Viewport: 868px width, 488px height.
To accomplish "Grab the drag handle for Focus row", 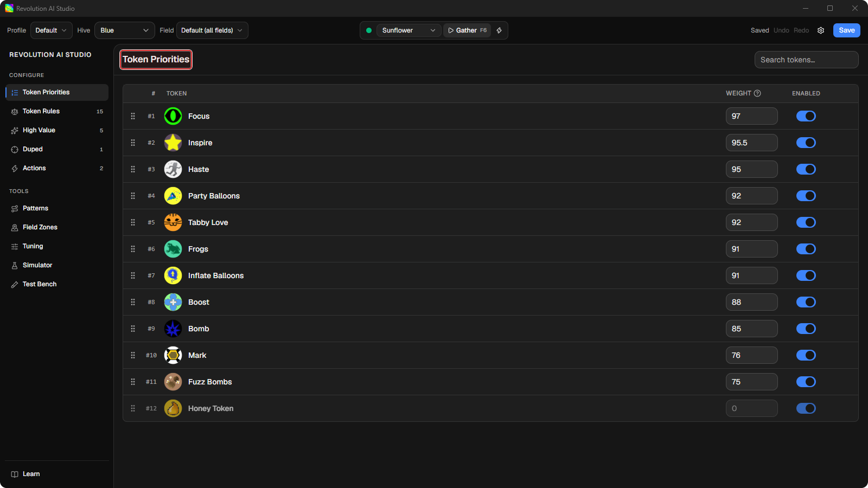I will [133, 116].
